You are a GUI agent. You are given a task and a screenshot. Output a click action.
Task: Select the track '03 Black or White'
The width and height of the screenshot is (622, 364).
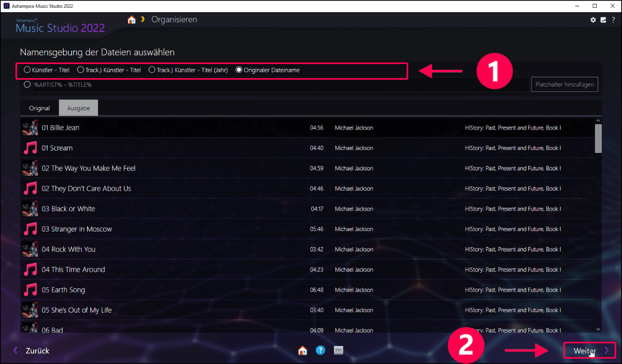pyautogui.click(x=308, y=209)
